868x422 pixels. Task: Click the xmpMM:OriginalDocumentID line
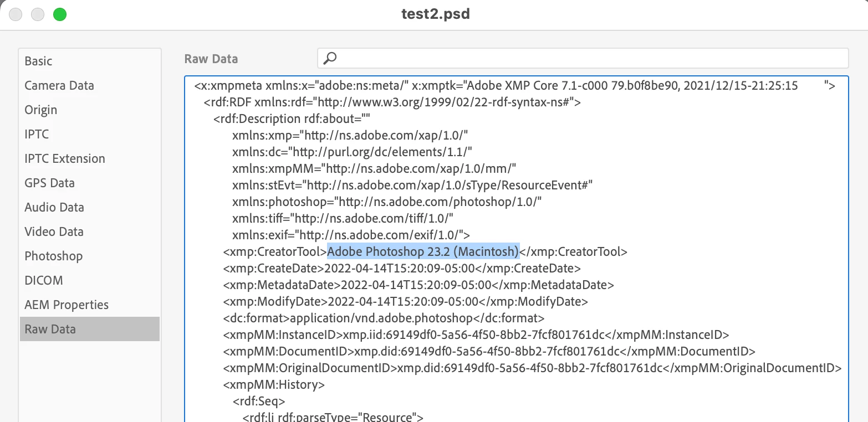tap(533, 368)
